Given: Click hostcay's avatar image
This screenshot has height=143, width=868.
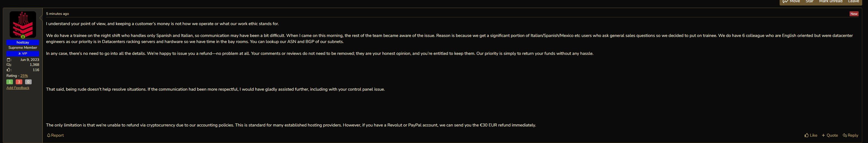Looking at the screenshot, I should (23, 24).
